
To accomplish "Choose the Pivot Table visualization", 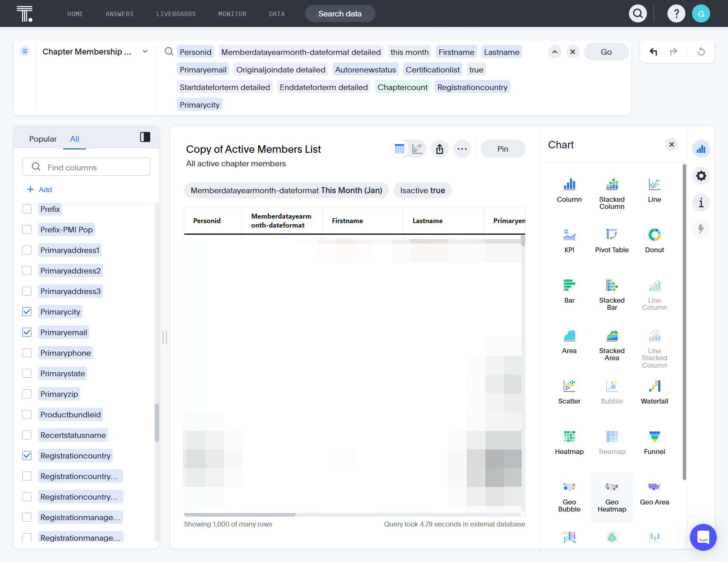I will pos(612,241).
